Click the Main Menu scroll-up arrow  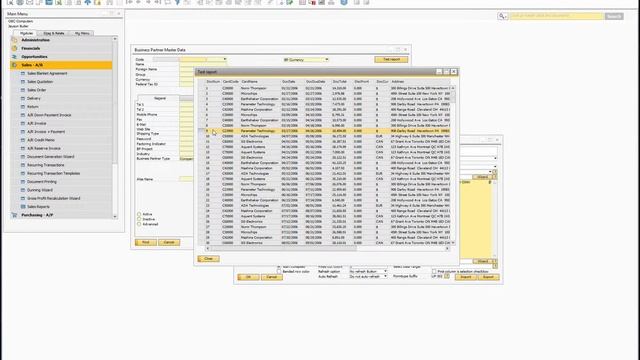click(115, 39)
